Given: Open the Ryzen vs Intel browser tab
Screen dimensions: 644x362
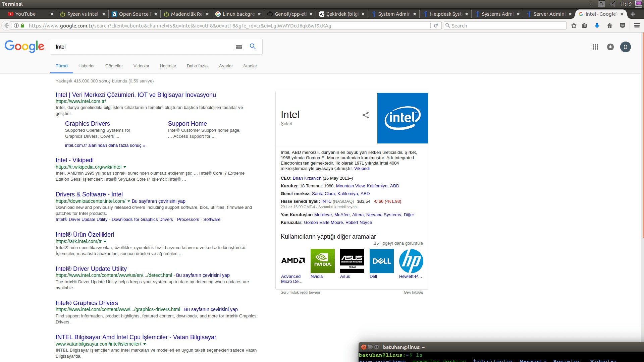Looking at the screenshot, I should (x=83, y=14).
